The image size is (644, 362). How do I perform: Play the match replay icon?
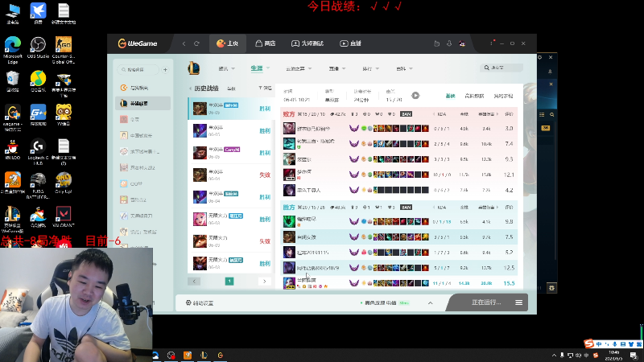click(x=415, y=96)
